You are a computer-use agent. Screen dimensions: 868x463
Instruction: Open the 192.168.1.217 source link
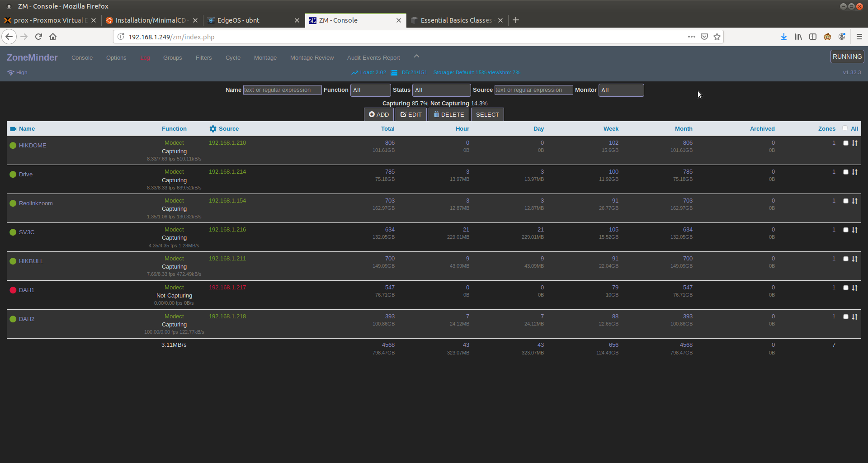point(227,288)
